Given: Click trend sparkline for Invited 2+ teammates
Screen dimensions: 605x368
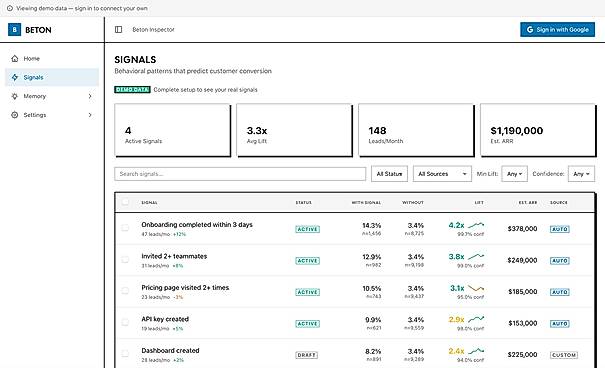Looking at the screenshot, I should (476, 256).
